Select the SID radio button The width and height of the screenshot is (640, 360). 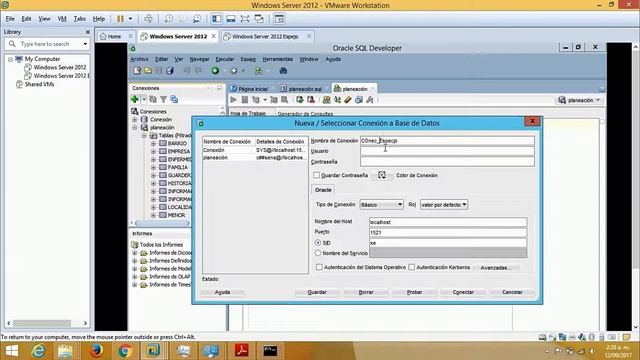click(318, 242)
